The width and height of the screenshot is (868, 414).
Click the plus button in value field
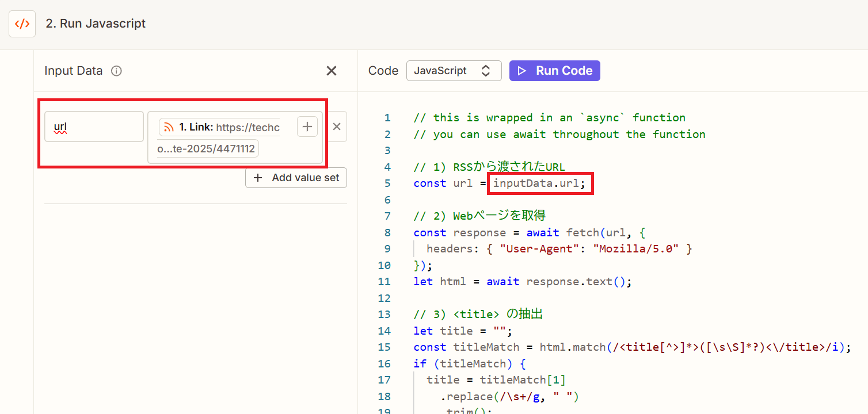click(307, 126)
